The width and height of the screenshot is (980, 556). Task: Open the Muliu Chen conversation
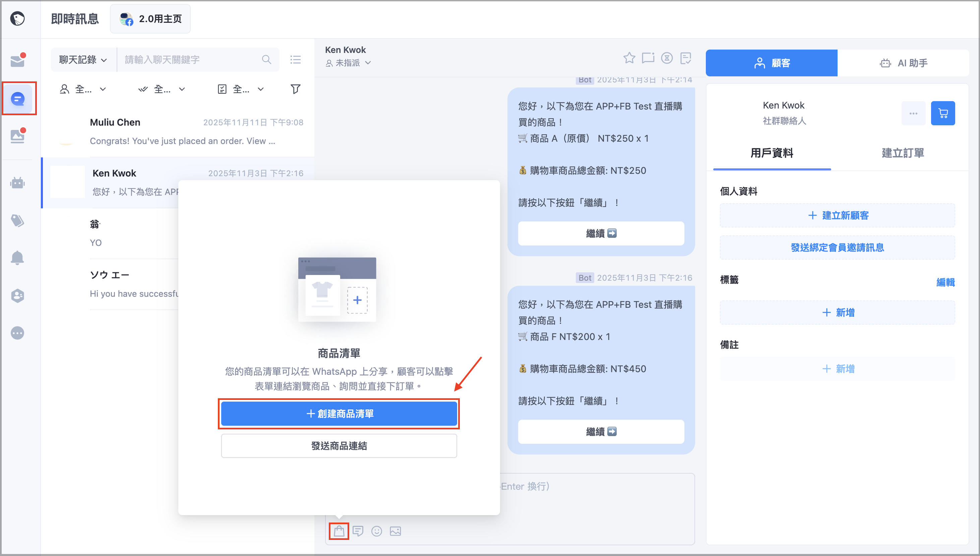pos(178,131)
